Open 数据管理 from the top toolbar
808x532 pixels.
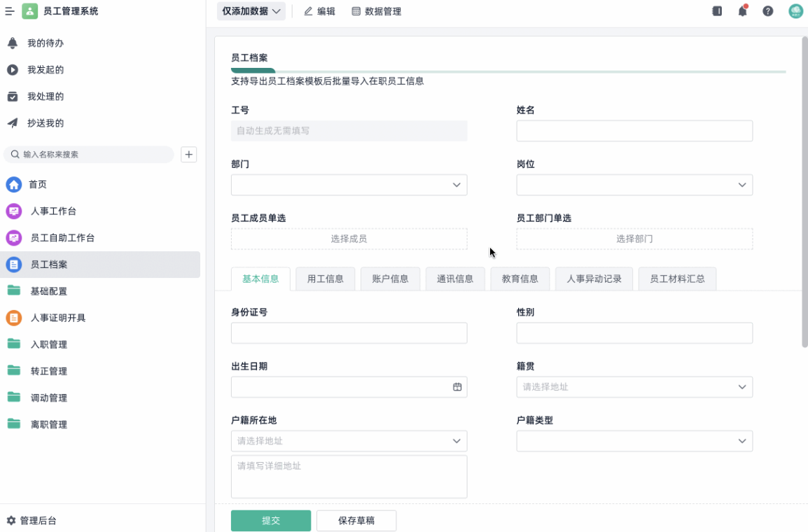click(x=376, y=10)
